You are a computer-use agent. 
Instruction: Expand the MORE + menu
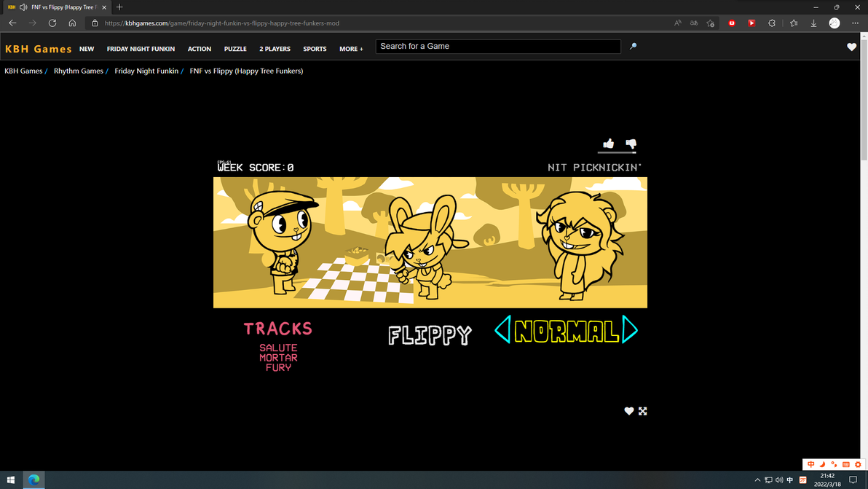[351, 49]
